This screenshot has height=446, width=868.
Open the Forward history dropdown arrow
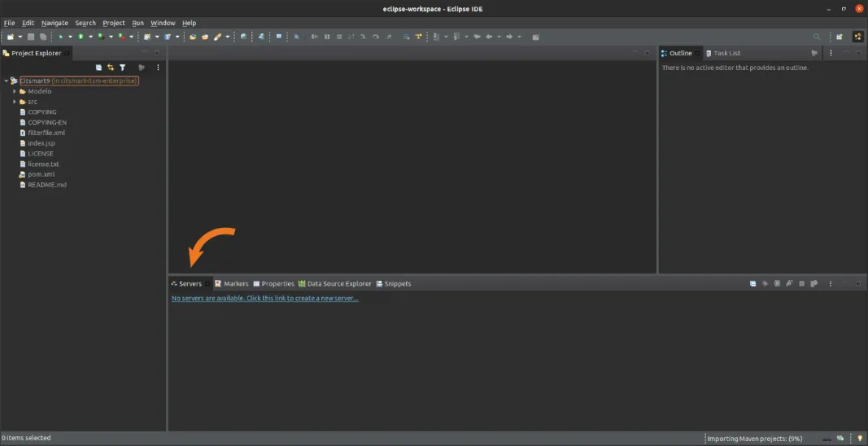coord(519,37)
